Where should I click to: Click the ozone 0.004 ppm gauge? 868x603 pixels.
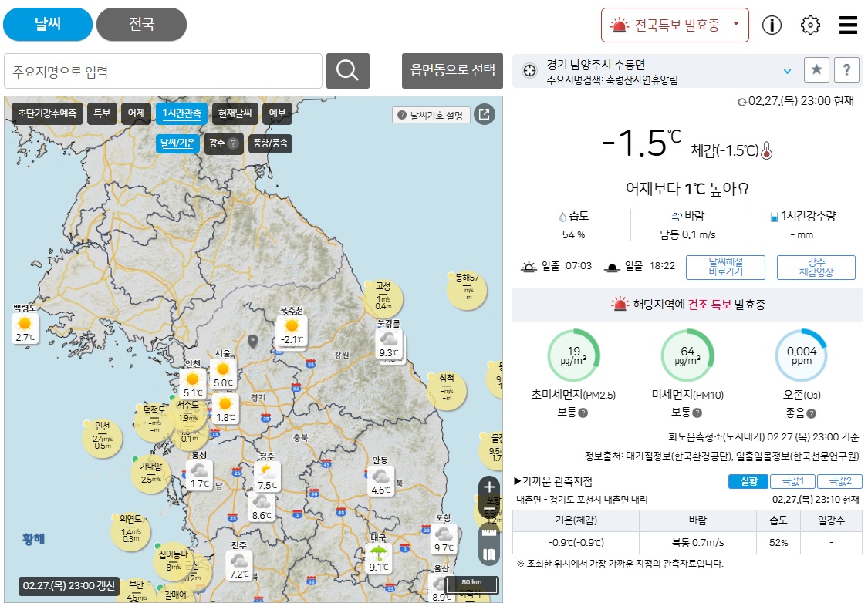coord(802,355)
